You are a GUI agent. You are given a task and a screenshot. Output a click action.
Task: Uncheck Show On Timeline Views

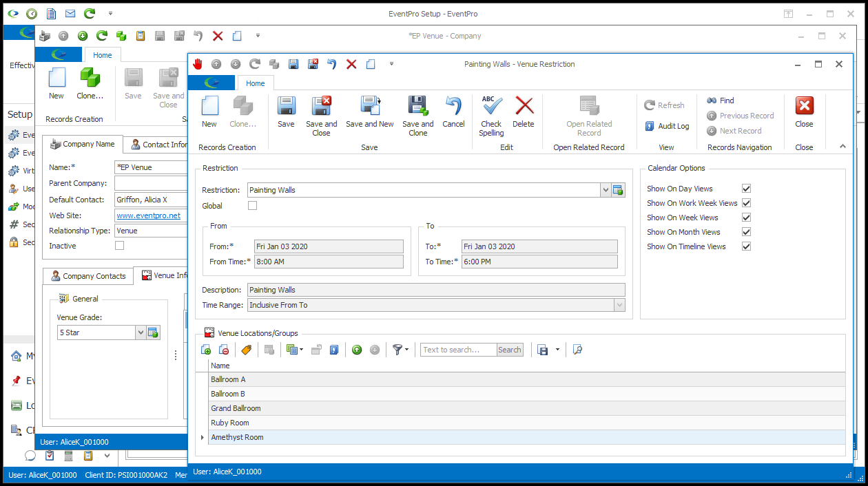746,246
